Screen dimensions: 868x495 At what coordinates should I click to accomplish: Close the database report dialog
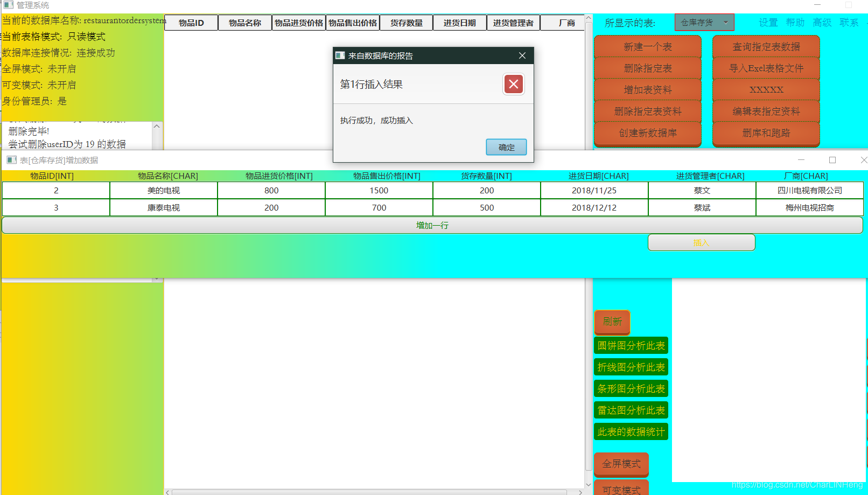522,55
